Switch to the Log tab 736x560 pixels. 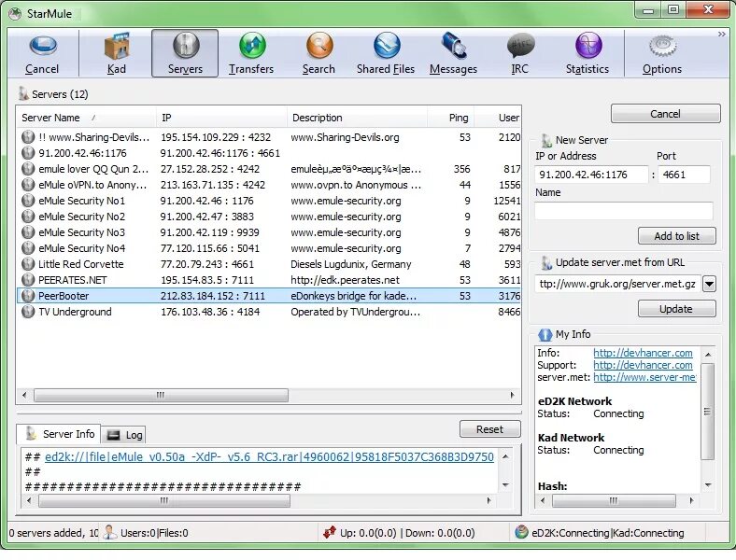coord(123,435)
